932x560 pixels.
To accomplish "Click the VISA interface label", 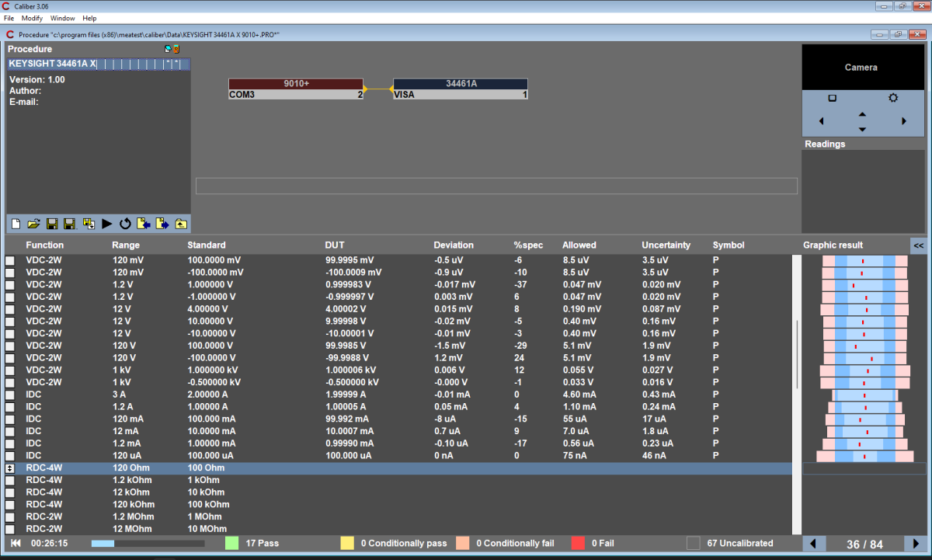I will point(405,95).
